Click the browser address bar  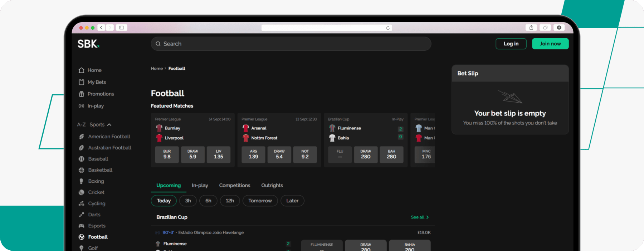[x=327, y=28]
